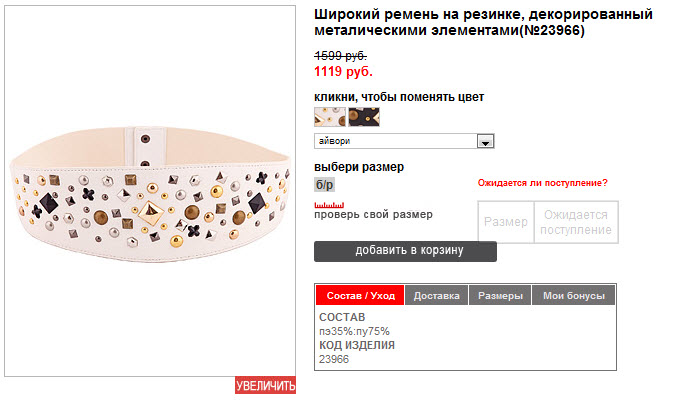Click the Ожидается поступление table cell

575,222
